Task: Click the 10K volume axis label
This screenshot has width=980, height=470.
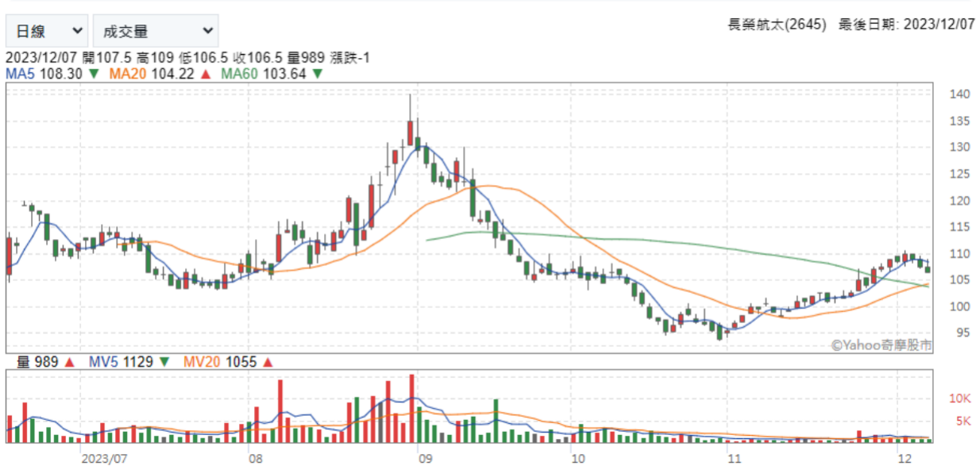Action: pyautogui.click(x=961, y=399)
